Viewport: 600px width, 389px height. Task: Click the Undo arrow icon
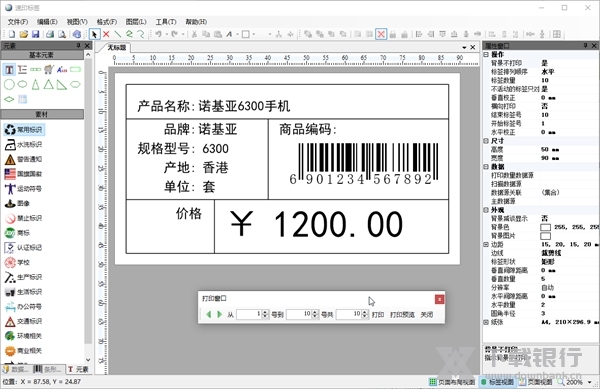[158, 34]
